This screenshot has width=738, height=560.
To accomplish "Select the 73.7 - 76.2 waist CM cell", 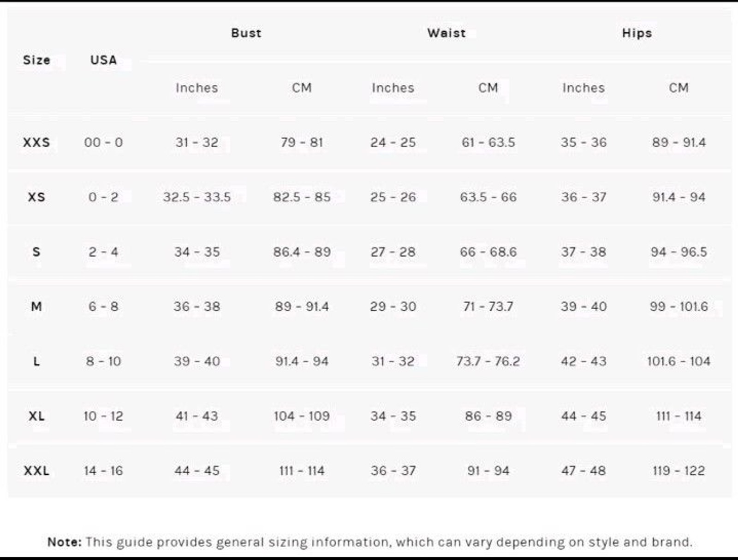I will click(x=488, y=361).
